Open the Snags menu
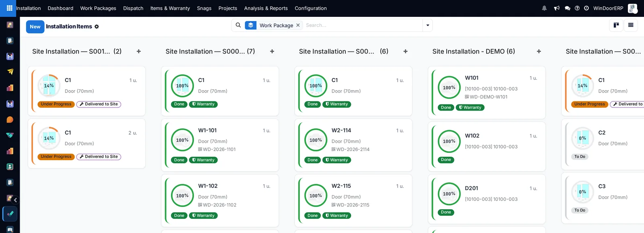Screen dimensions: 644x233 tap(204, 8)
